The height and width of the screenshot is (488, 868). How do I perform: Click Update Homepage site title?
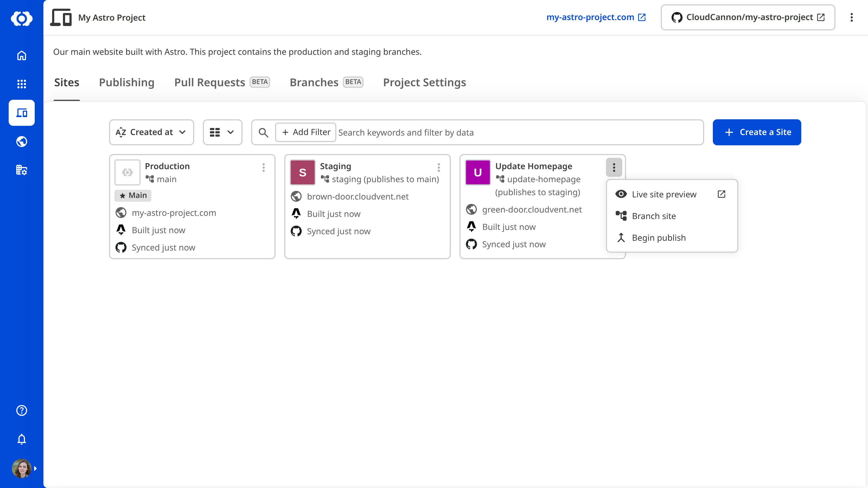[x=534, y=166]
